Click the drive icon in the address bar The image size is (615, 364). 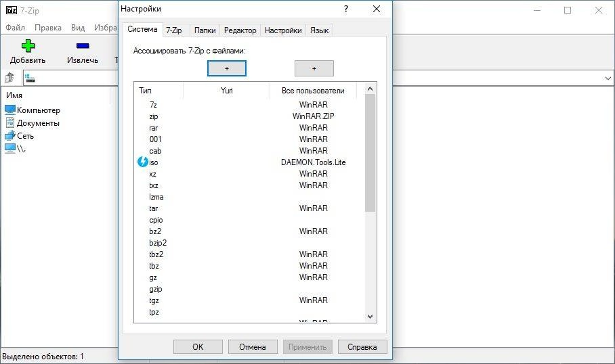click(30, 78)
